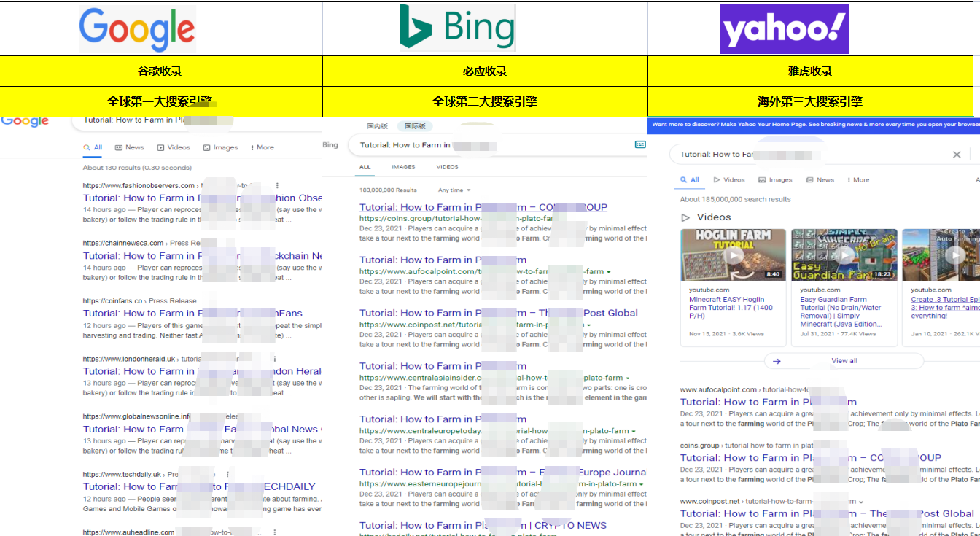Screen dimensions: 980x536
Task: Open the Any time filter in Bing
Action: [454, 190]
